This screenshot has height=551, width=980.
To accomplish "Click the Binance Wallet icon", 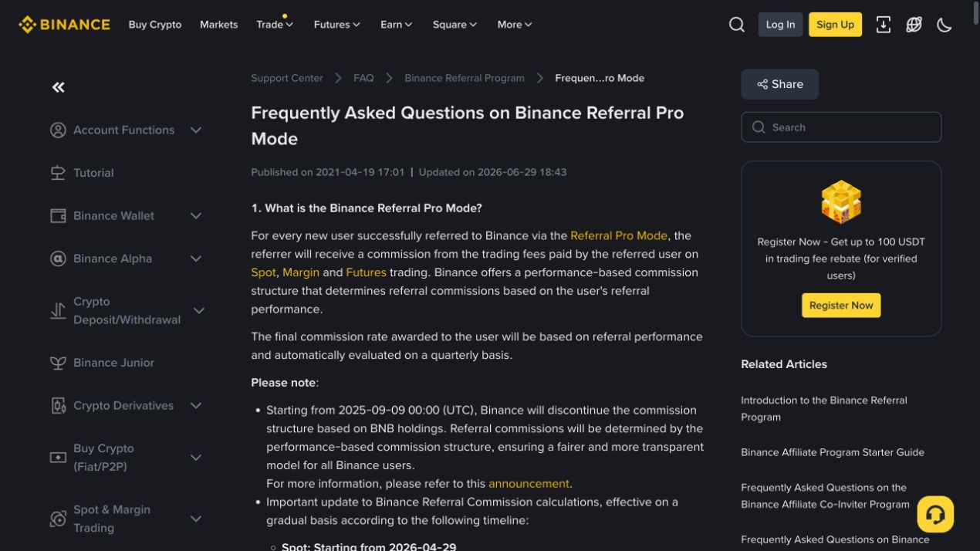I will coord(58,216).
